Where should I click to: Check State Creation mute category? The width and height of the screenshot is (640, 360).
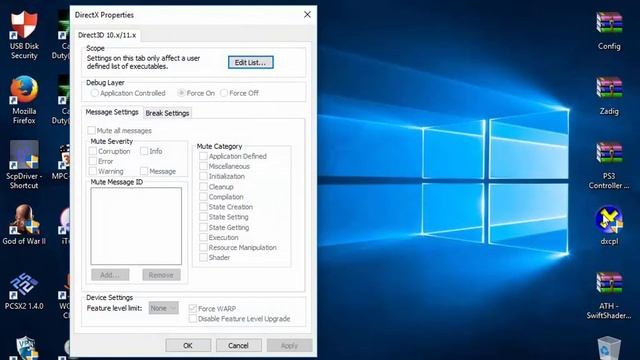[x=203, y=207]
